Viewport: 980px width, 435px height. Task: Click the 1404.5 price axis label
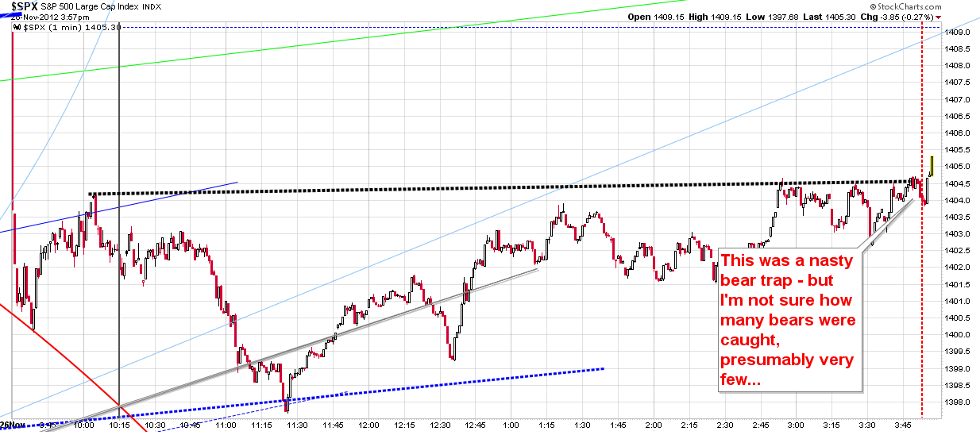(x=956, y=183)
